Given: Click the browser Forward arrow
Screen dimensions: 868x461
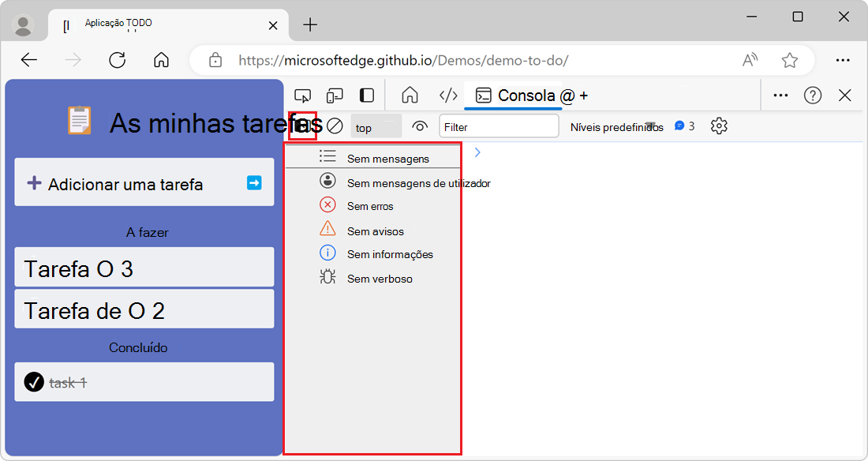Looking at the screenshot, I should tap(73, 60).
